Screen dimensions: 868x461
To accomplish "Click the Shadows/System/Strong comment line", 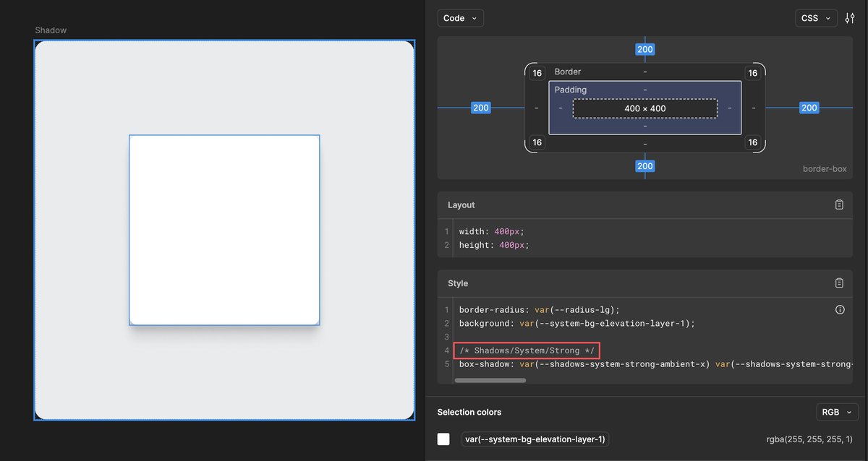I will tap(527, 350).
